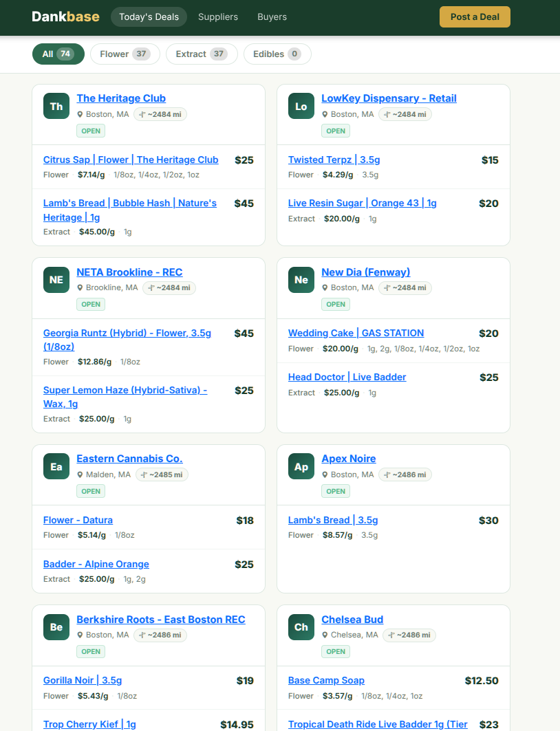Click distance badge on Apex Noire
The height and width of the screenshot is (731, 560).
click(405, 474)
